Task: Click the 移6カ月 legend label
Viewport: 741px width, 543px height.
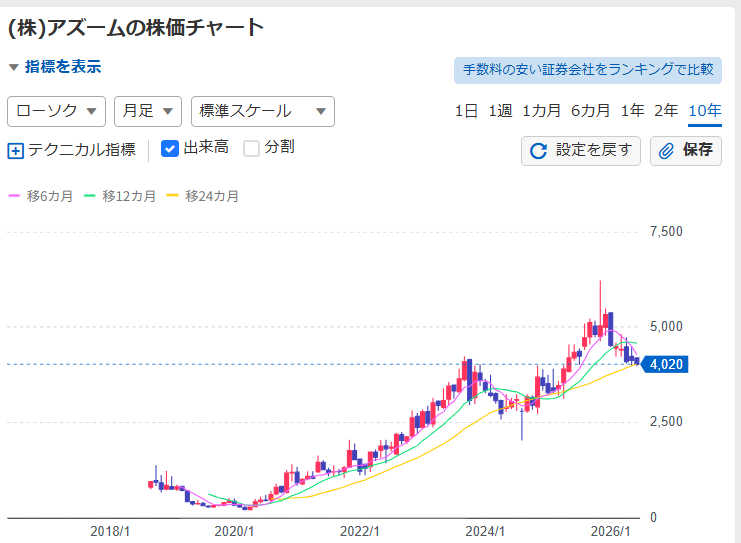Action: pyautogui.click(x=50, y=196)
